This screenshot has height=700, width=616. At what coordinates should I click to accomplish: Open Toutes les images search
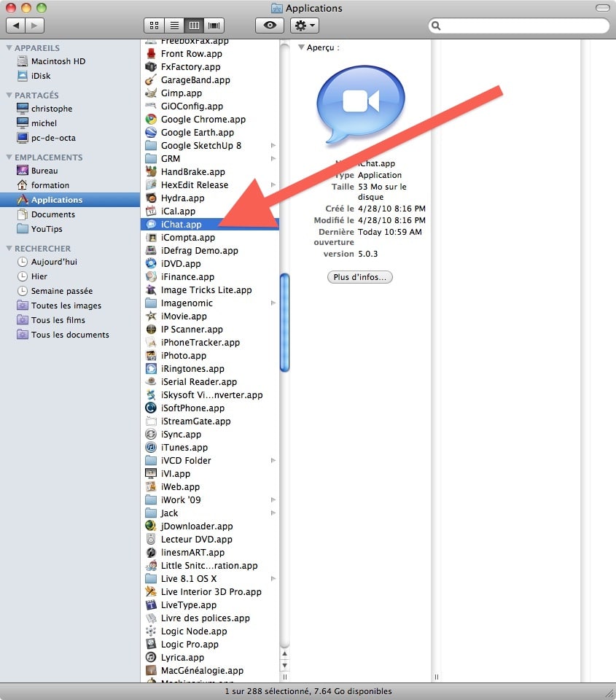(66, 306)
